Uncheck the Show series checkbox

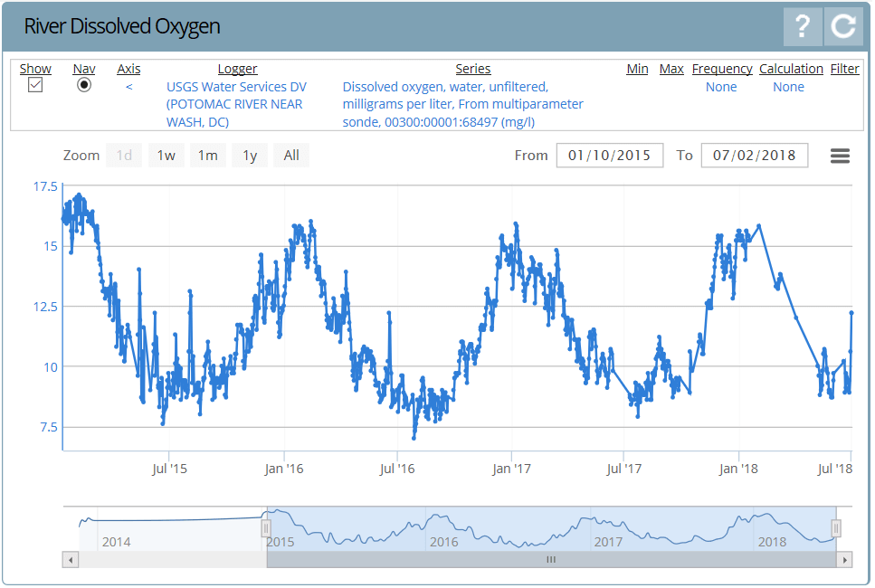coord(35,85)
